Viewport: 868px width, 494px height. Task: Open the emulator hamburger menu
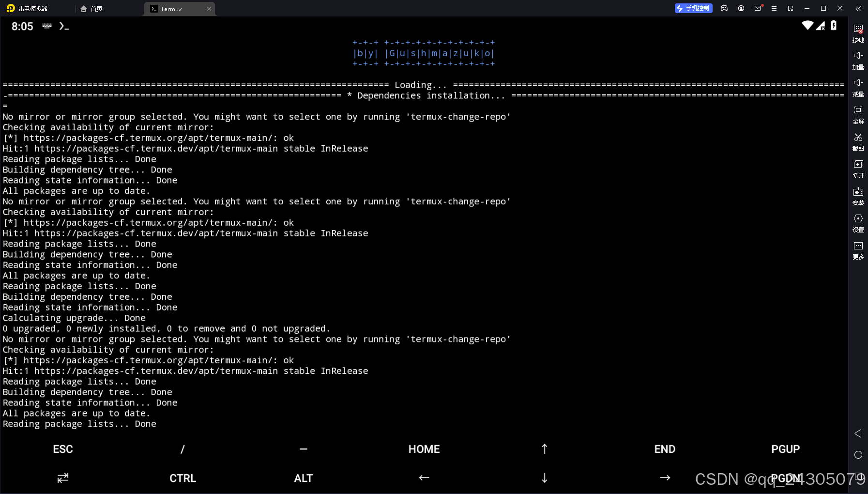(x=774, y=8)
